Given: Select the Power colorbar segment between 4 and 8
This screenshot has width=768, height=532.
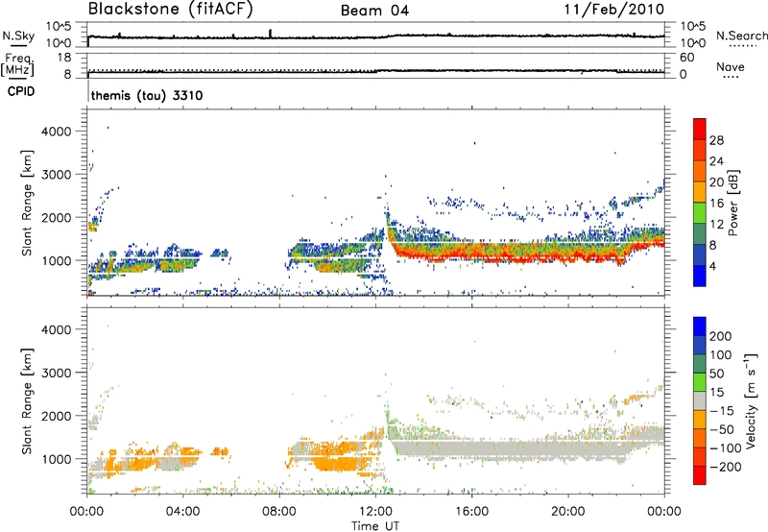Looking at the screenshot, I should 700,254.
